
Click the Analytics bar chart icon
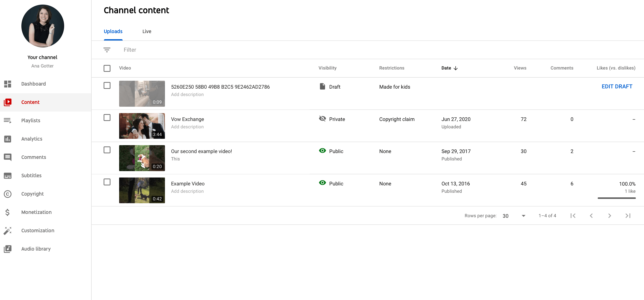(x=8, y=139)
